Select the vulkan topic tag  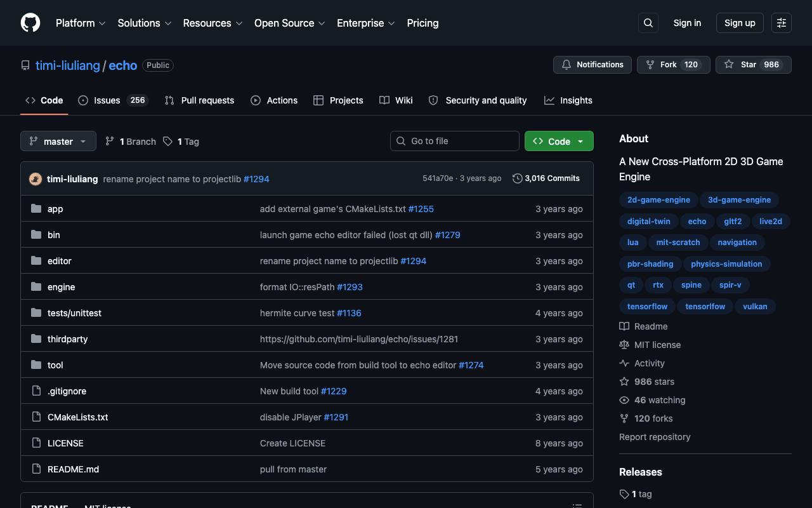coord(755,307)
